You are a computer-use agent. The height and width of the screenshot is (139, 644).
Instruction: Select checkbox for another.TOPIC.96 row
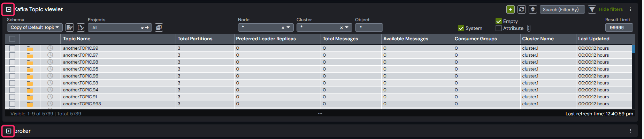point(12,76)
